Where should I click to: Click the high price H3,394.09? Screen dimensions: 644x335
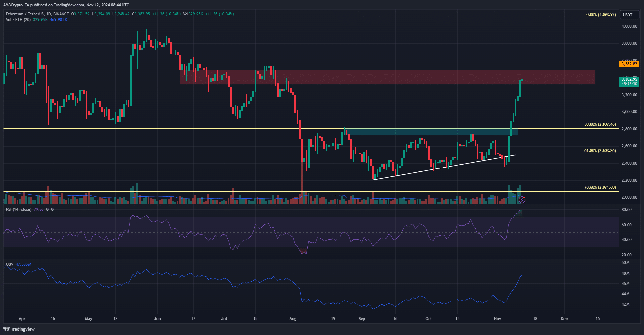click(x=101, y=14)
